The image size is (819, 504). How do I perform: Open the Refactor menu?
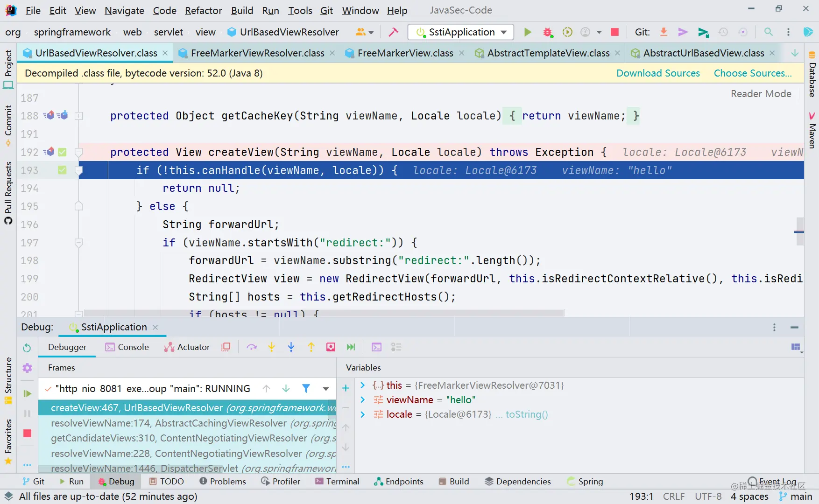pos(204,10)
